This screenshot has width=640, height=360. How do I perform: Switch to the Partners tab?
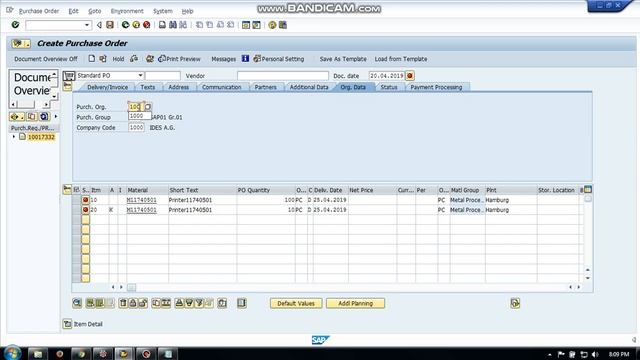coord(265,87)
